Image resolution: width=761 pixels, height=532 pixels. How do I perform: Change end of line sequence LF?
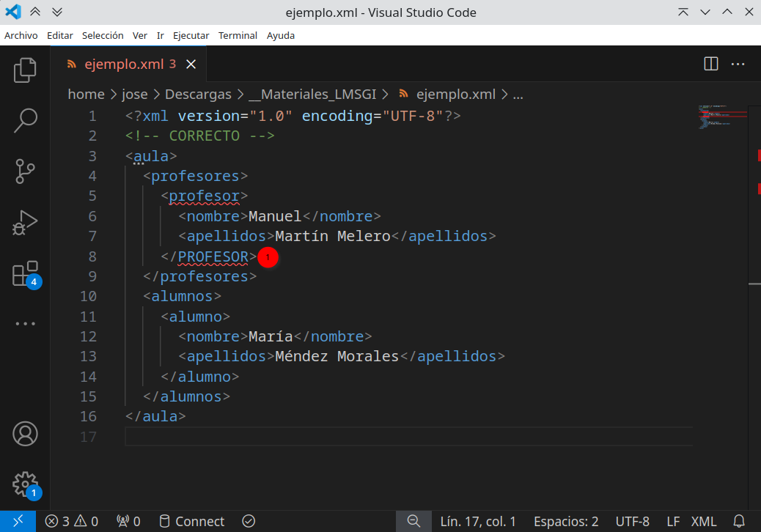pyautogui.click(x=673, y=521)
